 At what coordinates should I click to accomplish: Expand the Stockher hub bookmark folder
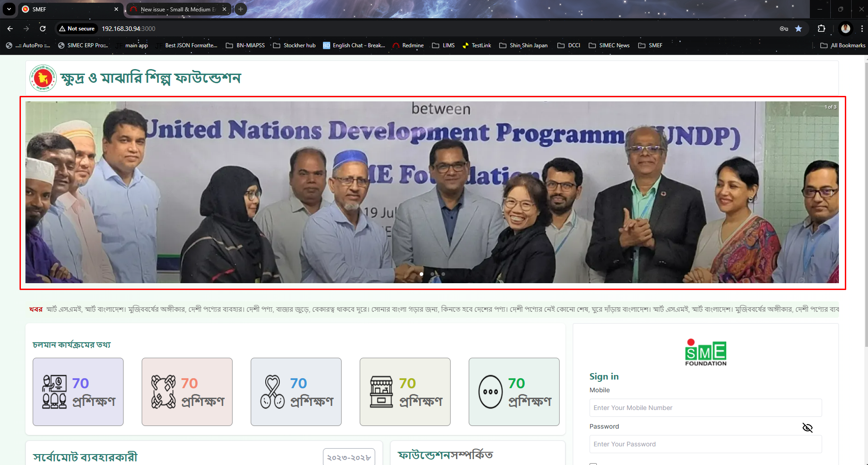pyautogui.click(x=294, y=45)
